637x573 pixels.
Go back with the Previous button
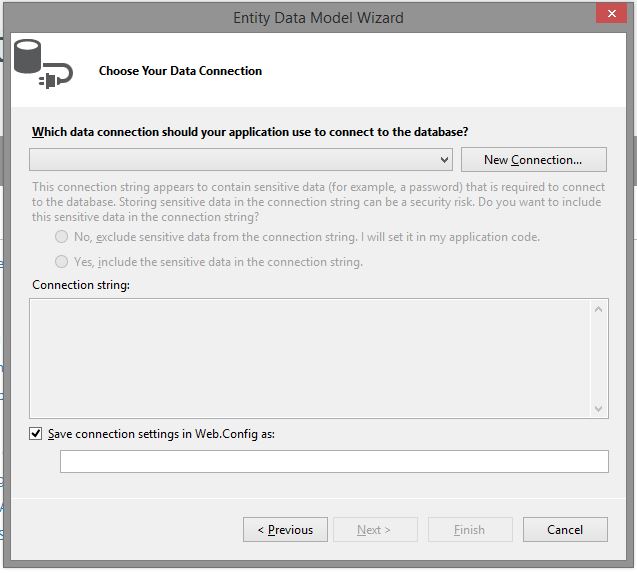pyautogui.click(x=285, y=530)
